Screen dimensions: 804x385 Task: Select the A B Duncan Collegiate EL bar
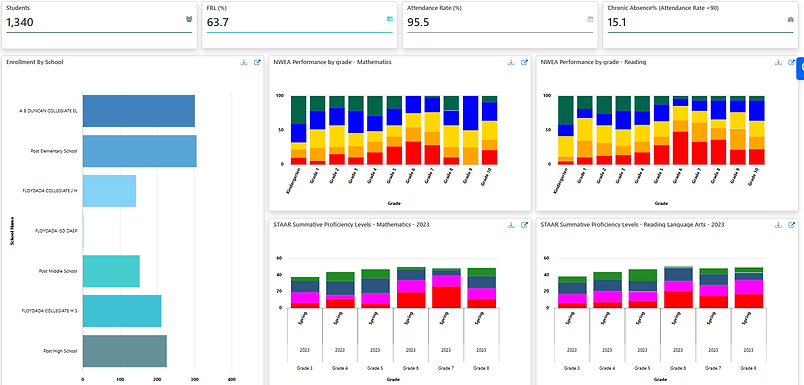pos(138,111)
